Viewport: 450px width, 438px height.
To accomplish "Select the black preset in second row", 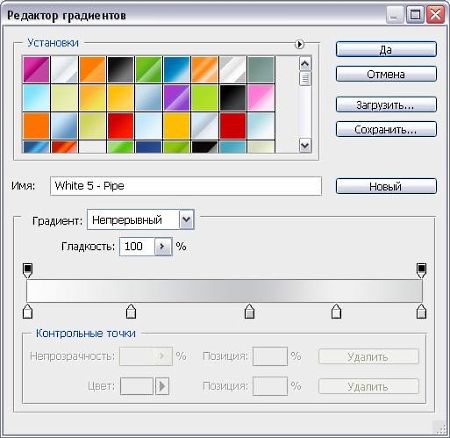I will [x=232, y=97].
